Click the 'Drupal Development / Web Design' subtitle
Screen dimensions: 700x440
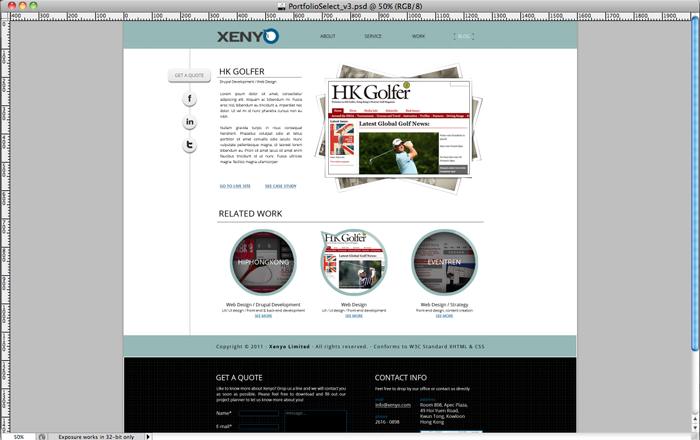click(248, 82)
